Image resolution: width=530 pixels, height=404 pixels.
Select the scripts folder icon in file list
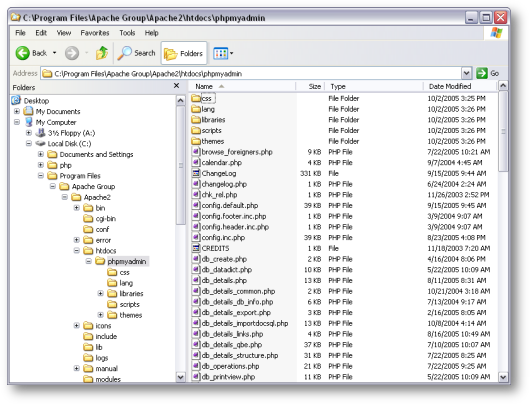point(196,130)
